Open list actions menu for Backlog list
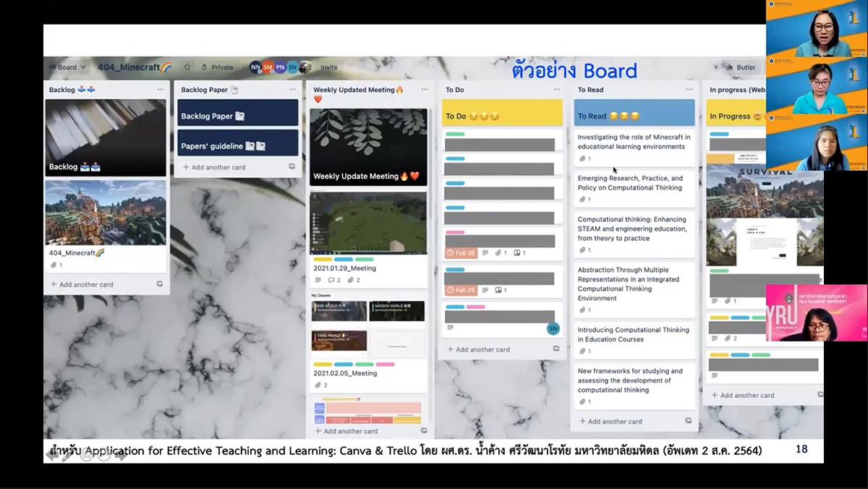 [160, 90]
